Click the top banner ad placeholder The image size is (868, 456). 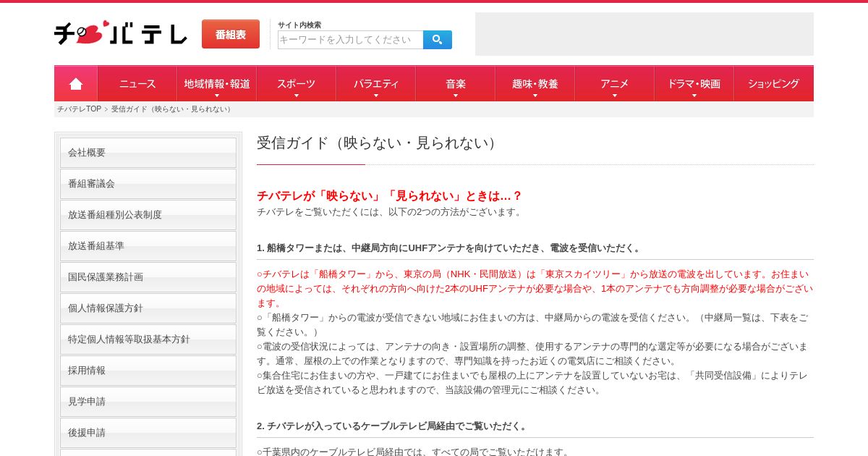click(644, 34)
